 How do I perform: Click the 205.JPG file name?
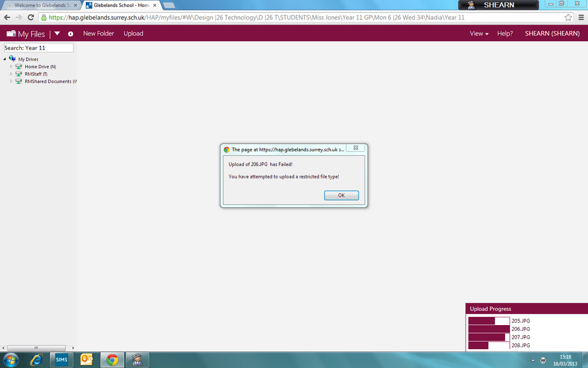(x=521, y=321)
